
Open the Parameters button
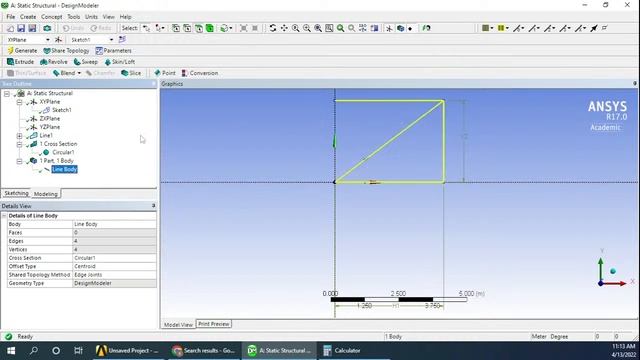113,51
